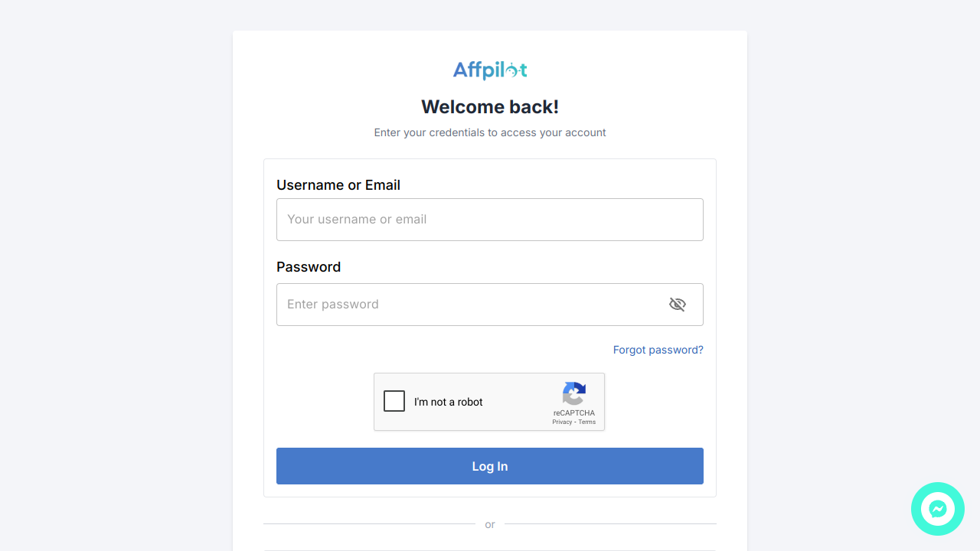Click the chat arrow icon bottom right
This screenshot has width=980, height=551.
click(x=937, y=508)
